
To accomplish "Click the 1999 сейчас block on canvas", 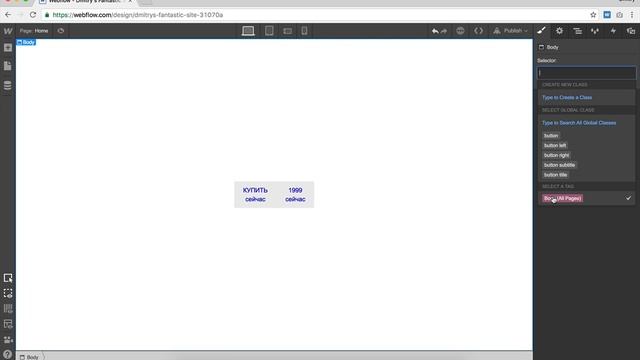I will 295,195.
